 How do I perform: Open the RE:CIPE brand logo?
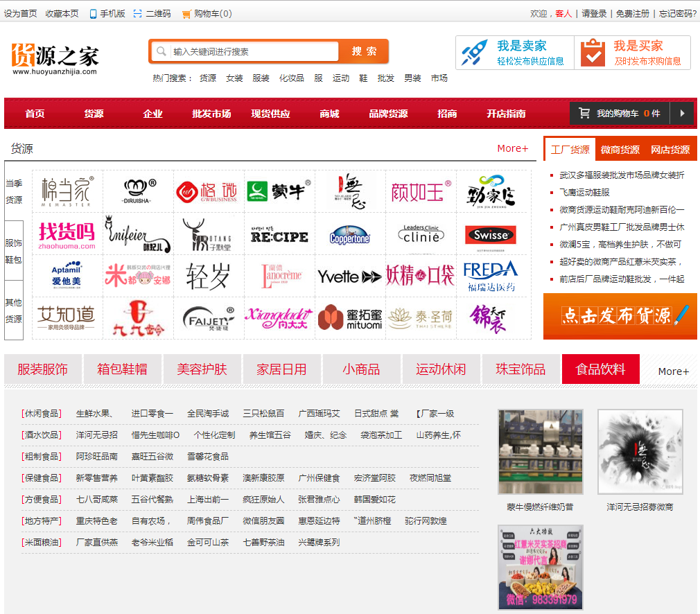click(279, 234)
